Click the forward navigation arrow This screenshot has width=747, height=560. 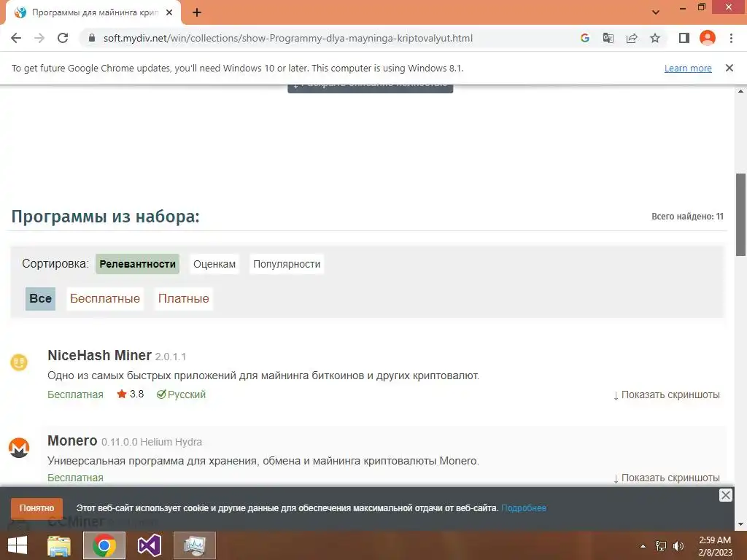pos(39,38)
